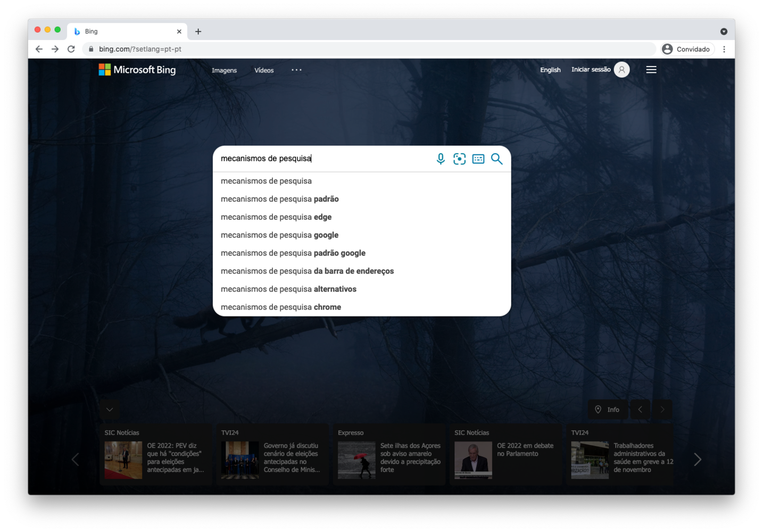The width and height of the screenshot is (763, 532).
Task: Select suggestion 'mecanismos de pesquisa google'
Action: pyautogui.click(x=362, y=235)
